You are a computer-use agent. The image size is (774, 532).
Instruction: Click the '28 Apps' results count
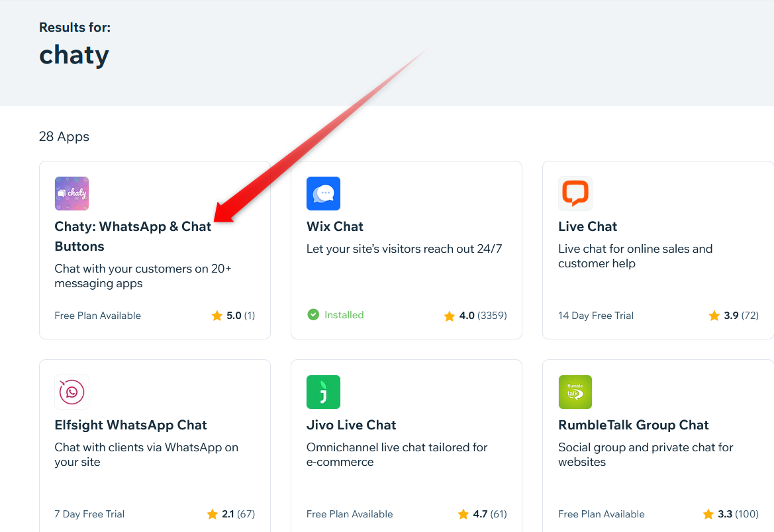click(x=64, y=137)
